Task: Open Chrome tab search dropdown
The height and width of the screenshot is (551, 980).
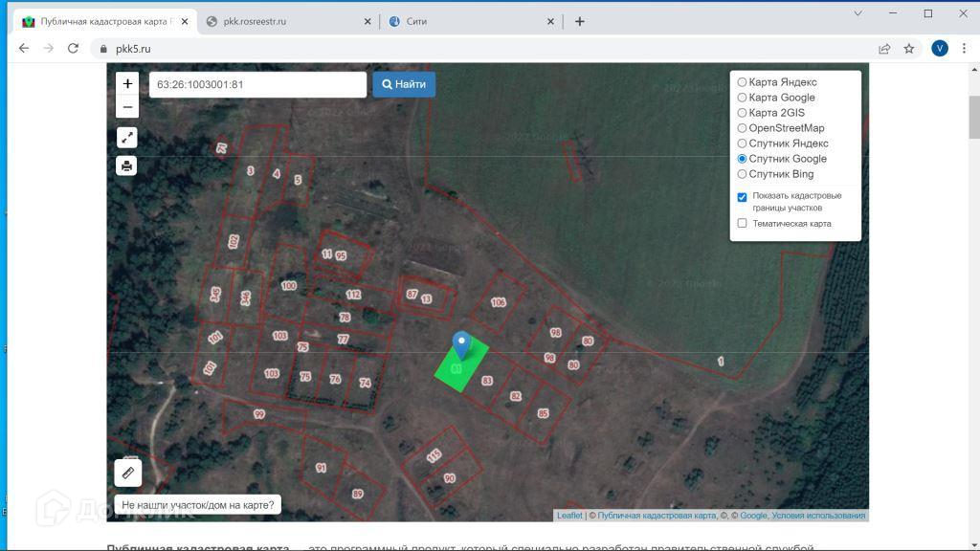Action: pyautogui.click(x=857, y=13)
